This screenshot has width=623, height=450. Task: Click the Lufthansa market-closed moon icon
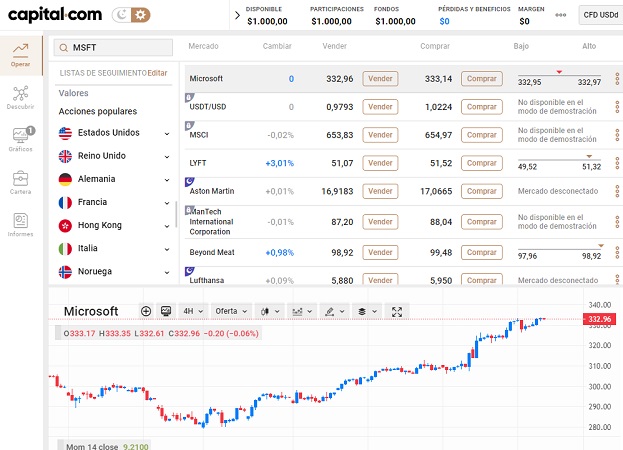(x=190, y=271)
